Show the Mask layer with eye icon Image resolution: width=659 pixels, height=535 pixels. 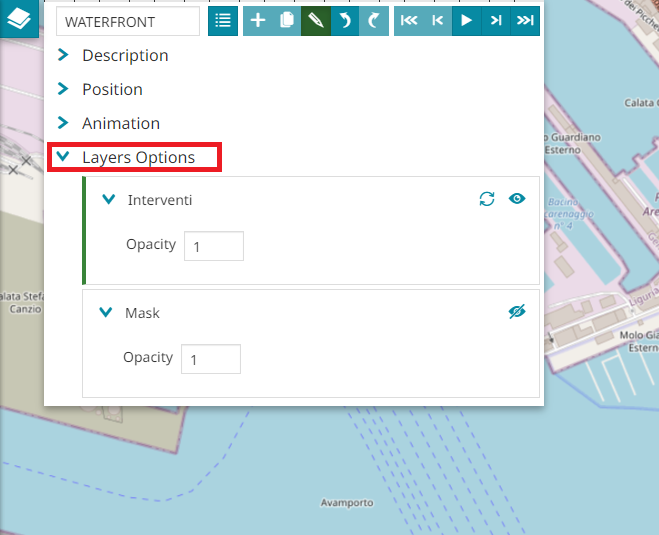(516, 312)
